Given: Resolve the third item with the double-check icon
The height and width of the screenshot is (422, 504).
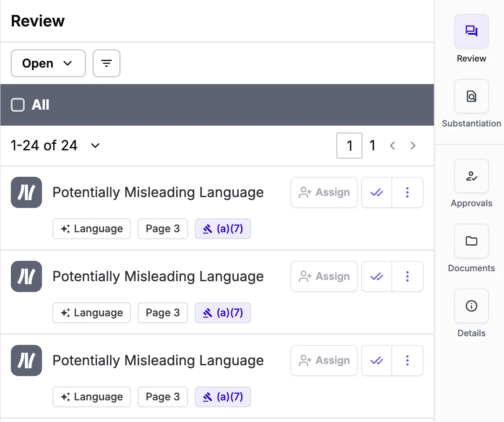Looking at the screenshot, I should pos(377,360).
